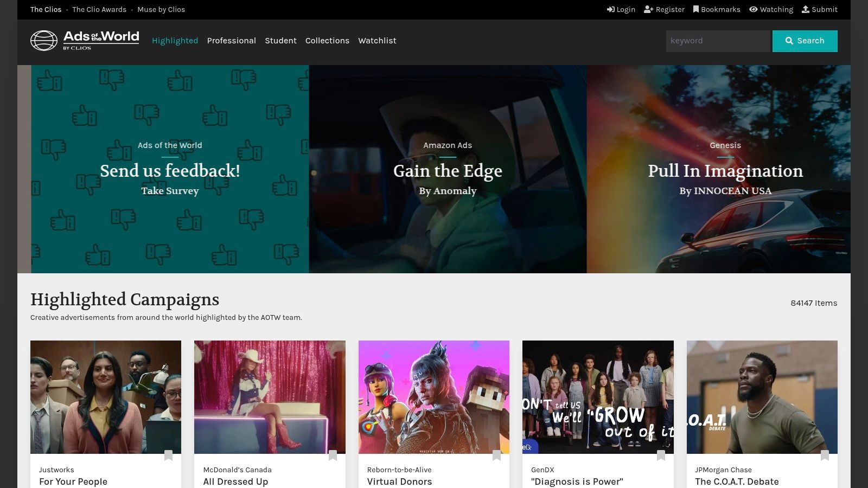Click the magnifier icon in Search button
Image resolution: width=868 pixels, height=488 pixels.
(789, 41)
